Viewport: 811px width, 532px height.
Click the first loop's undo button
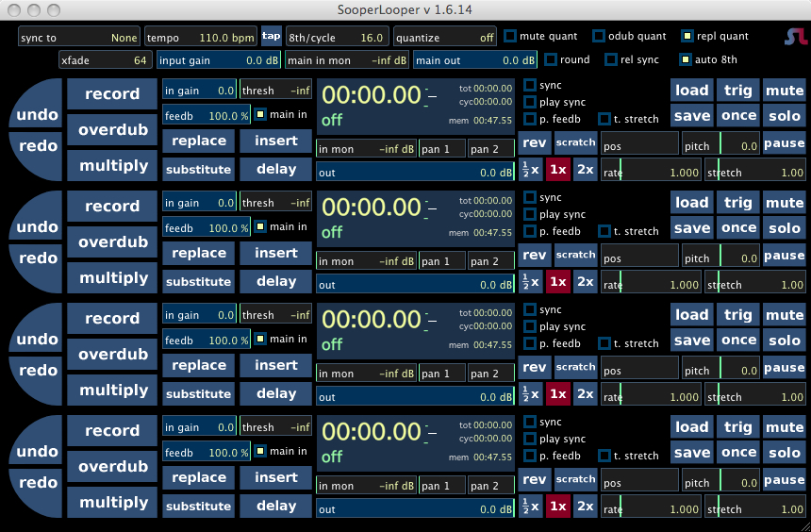pyautogui.click(x=36, y=116)
